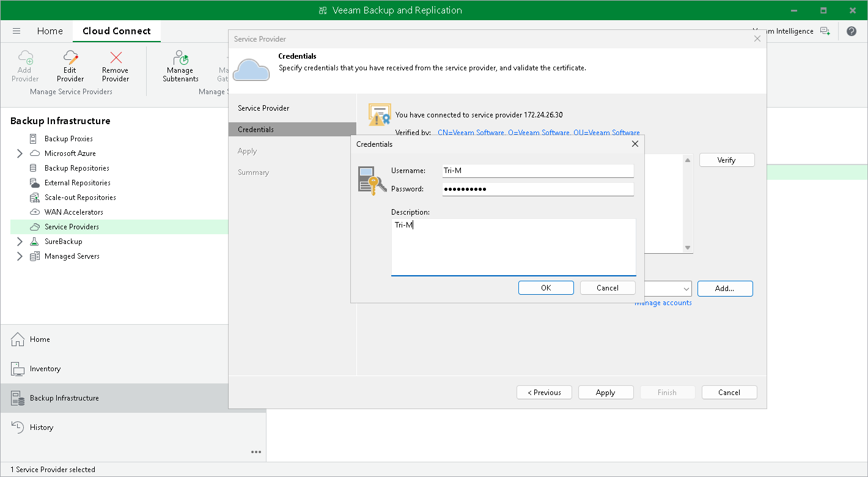This screenshot has width=868, height=477.
Task: Click the certificate box scroll-down arrow
Action: 688,248
